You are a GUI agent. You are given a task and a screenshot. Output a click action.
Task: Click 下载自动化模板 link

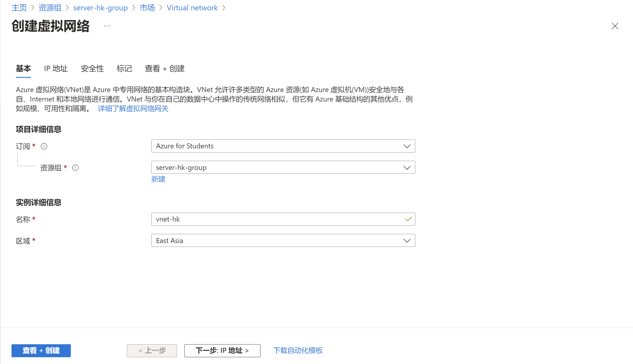coord(298,350)
